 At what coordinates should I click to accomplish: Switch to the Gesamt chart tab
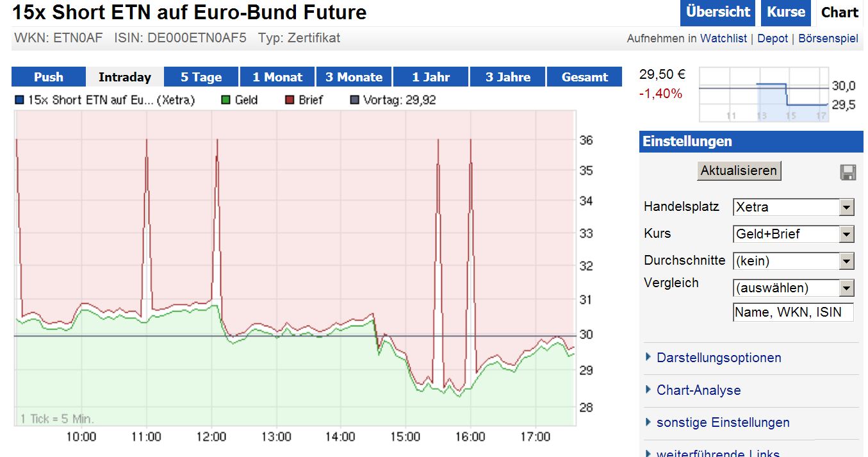coord(584,76)
